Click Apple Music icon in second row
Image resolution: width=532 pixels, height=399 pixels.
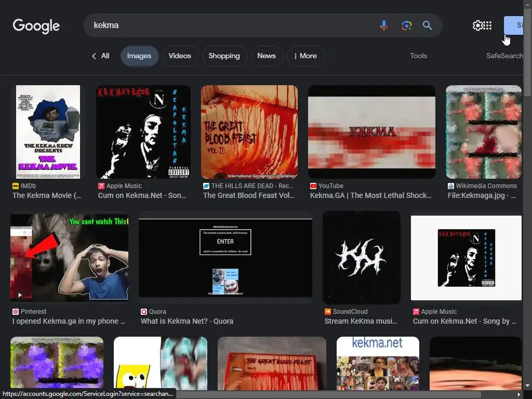pos(416,312)
